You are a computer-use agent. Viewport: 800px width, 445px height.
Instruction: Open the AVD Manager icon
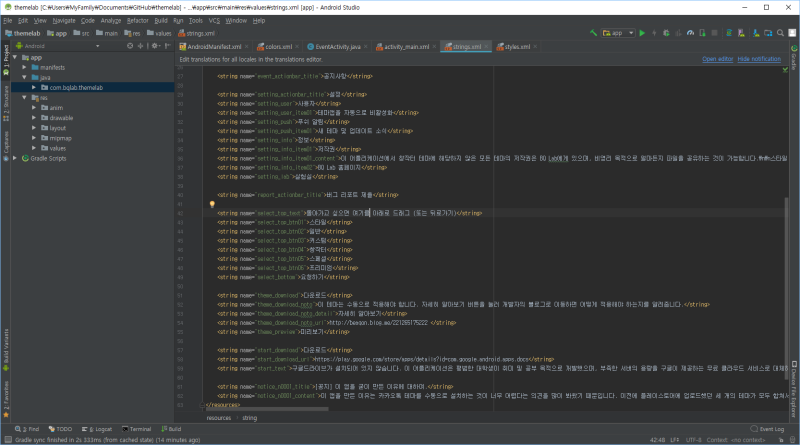coord(741,33)
